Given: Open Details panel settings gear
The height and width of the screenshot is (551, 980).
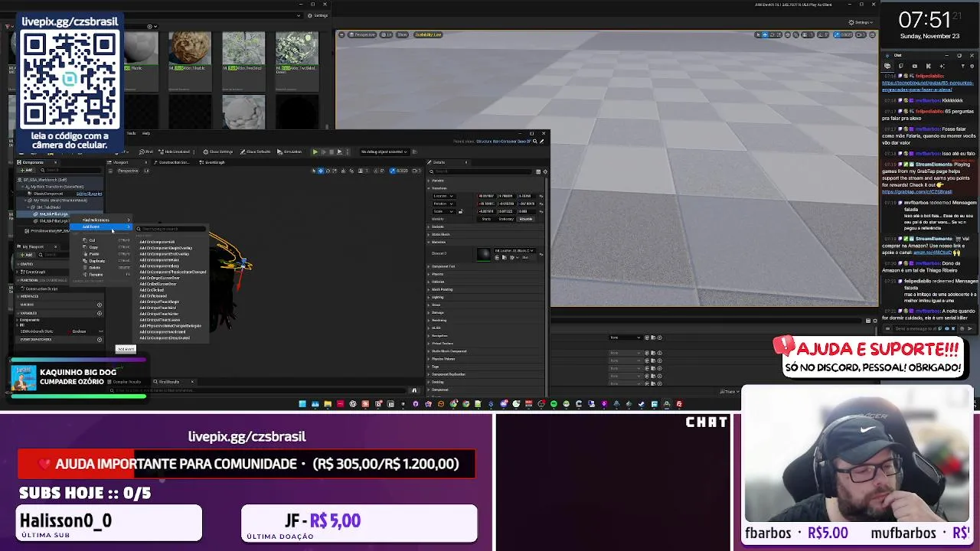Looking at the screenshot, I should click(x=545, y=171).
